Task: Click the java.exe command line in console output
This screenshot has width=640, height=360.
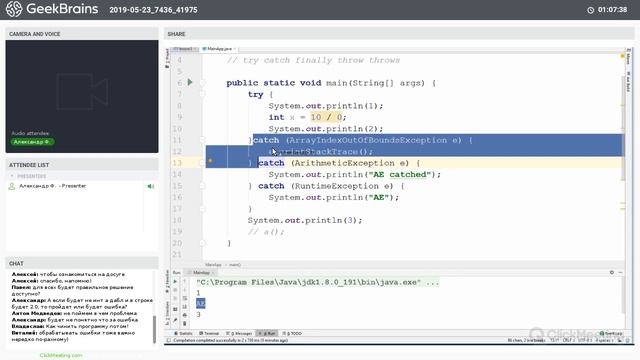Action: 318,282
